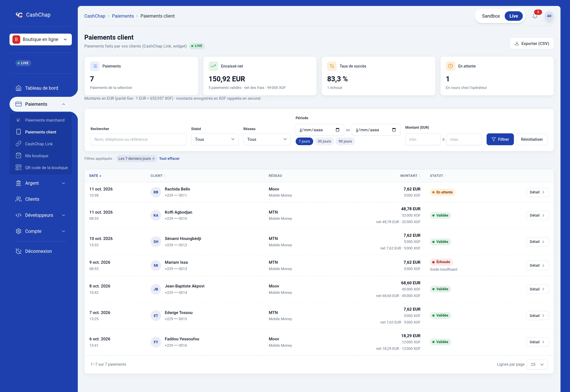Open calendar picker of start date field
The image size is (570, 392).
pos(337,130)
